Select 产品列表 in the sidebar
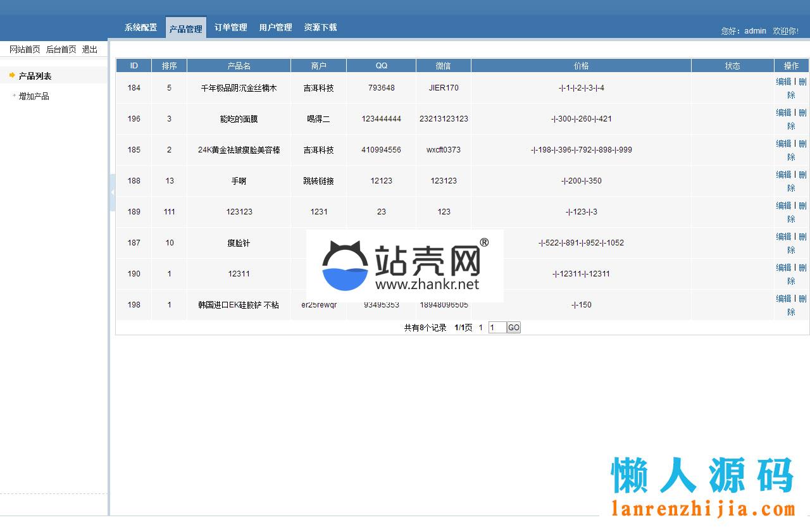Image resolution: width=810 pixels, height=532 pixels. point(35,76)
